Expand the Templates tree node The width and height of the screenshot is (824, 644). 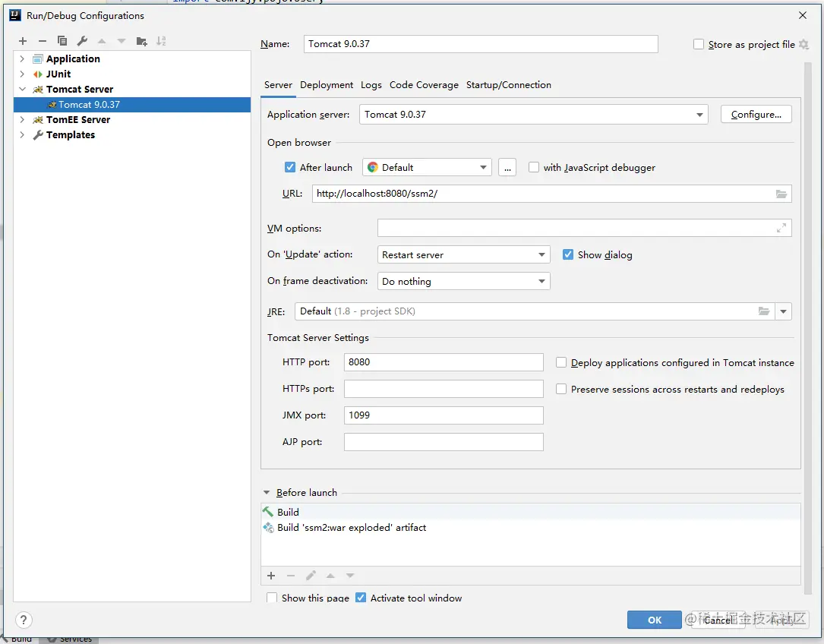pos(22,135)
